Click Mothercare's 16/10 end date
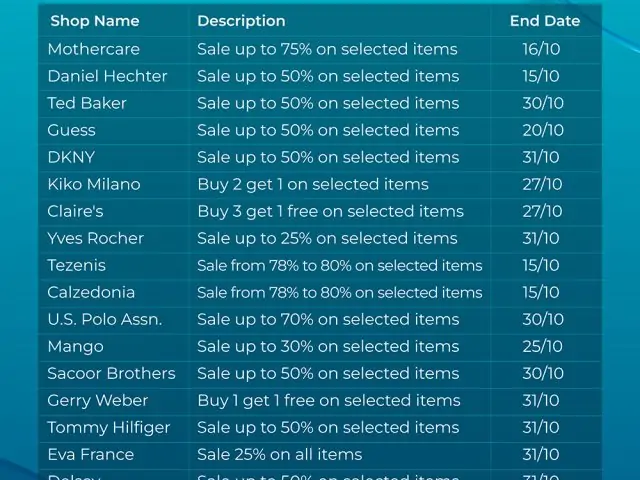This screenshot has width=640, height=480. click(541, 49)
